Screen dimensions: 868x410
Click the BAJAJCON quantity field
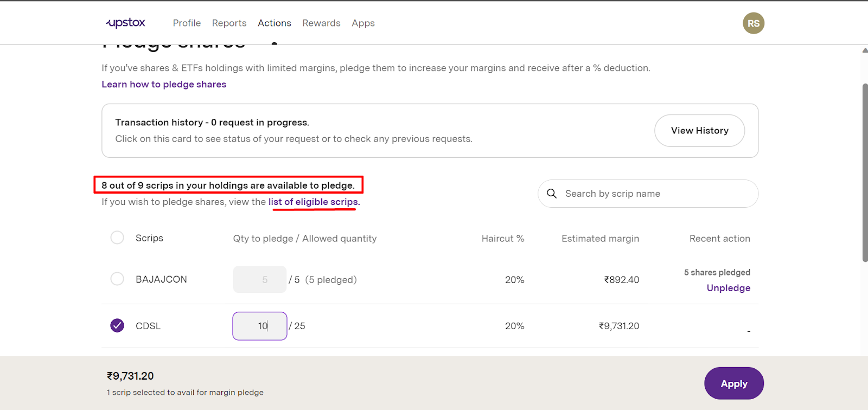coord(260,279)
